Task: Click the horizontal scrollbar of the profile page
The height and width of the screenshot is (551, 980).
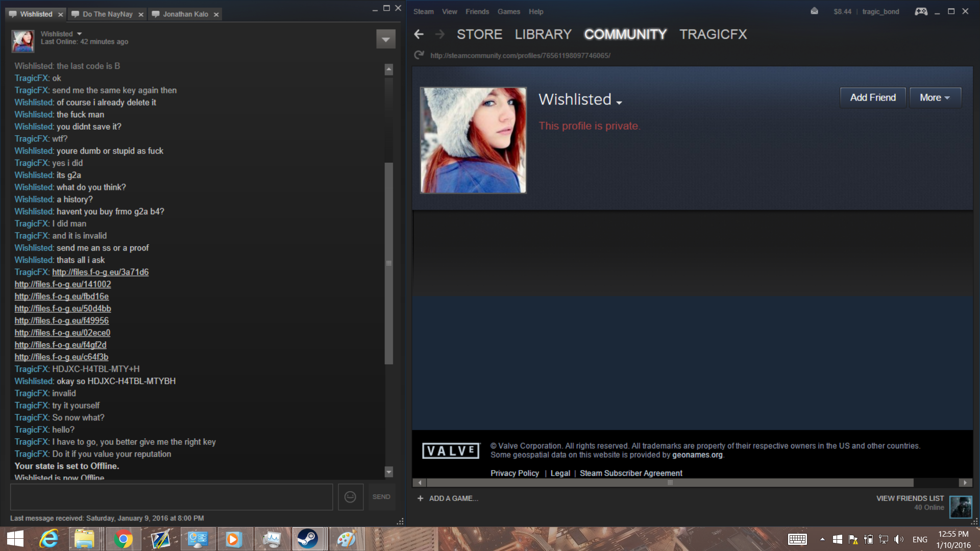Action: (x=669, y=483)
